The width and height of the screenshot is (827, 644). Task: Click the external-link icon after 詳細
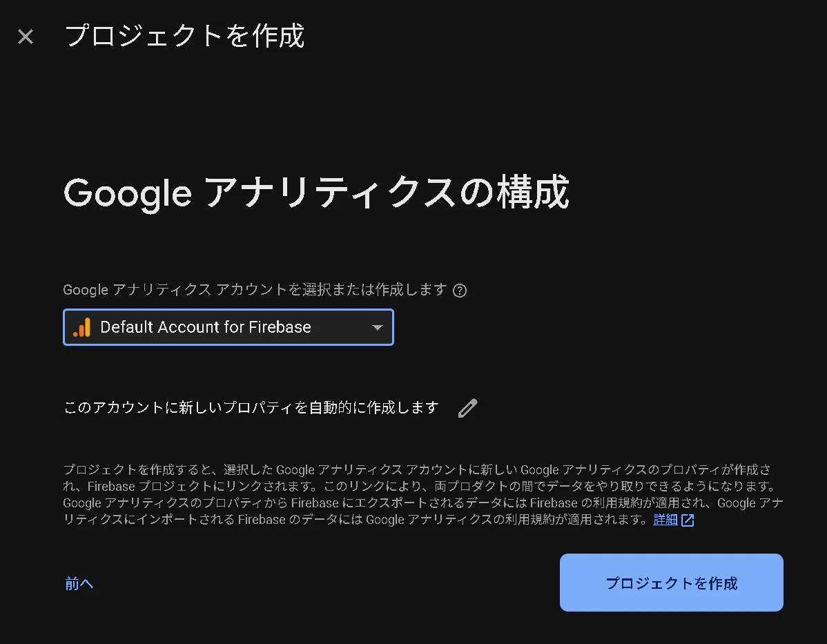688,520
